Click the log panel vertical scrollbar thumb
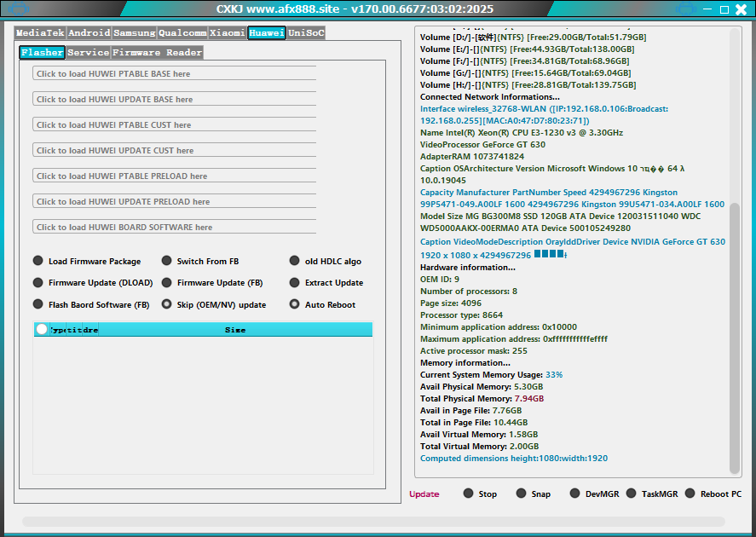This screenshot has width=756, height=537. coord(735,338)
